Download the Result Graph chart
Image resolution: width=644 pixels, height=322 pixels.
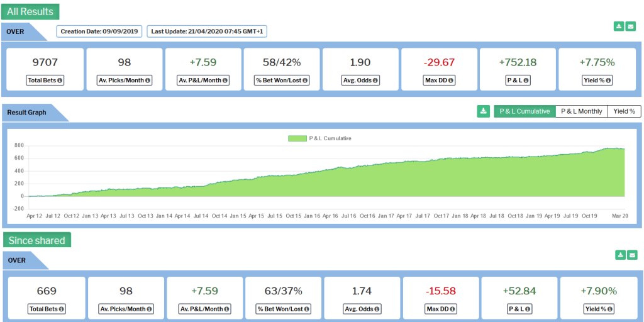click(483, 111)
